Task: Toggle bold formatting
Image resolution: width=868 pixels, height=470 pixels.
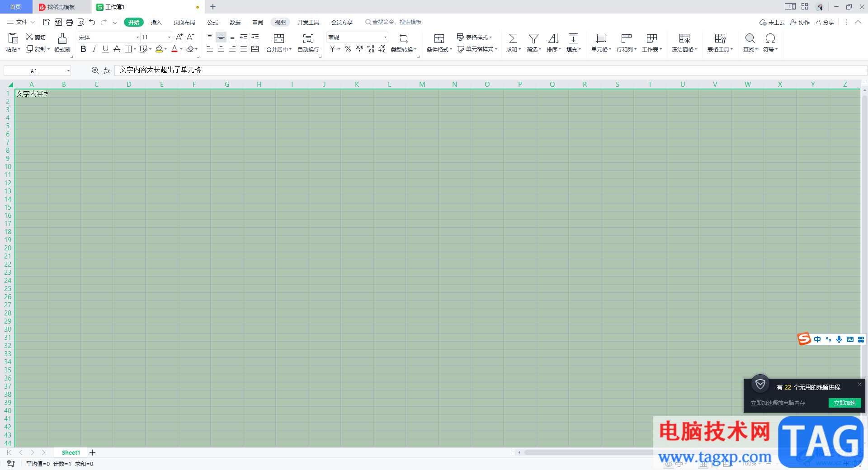Action: [83, 49]
